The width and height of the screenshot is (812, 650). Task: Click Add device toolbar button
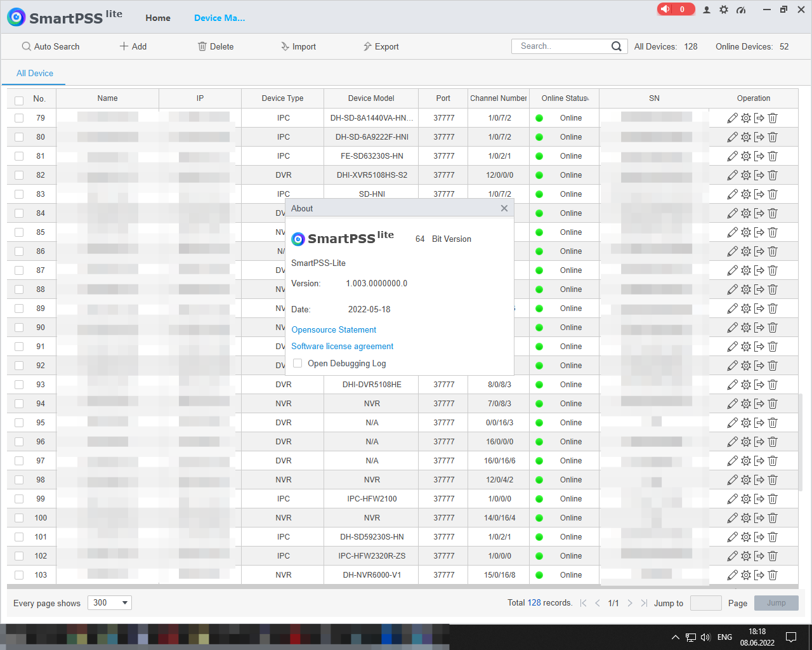pyautogui.click(x=133, y=46)
